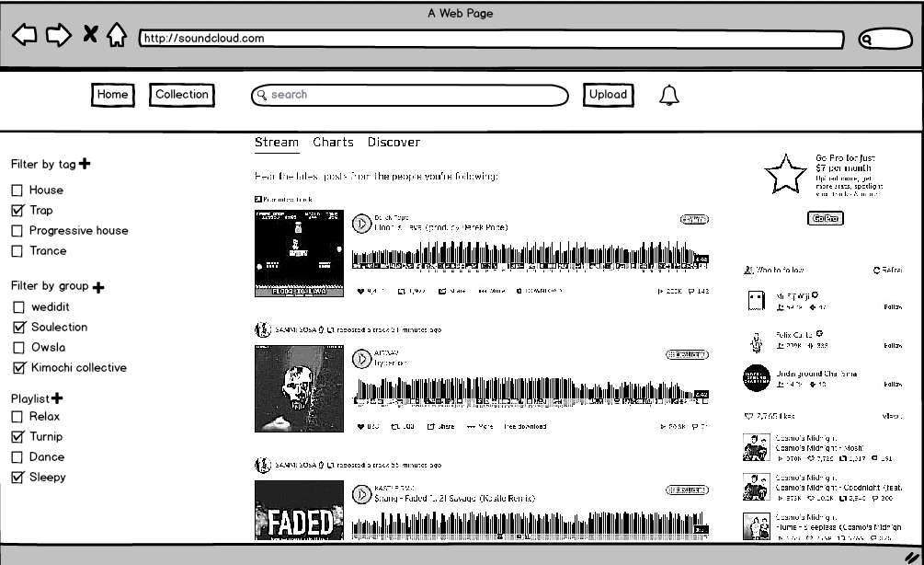Go to the browser home page icon
924x565 pixels.
[x=117, y=34]
